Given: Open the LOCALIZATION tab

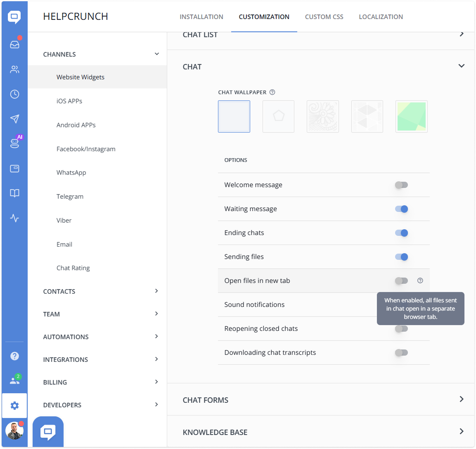Looking at the screenshot, I should click(381, 17).
